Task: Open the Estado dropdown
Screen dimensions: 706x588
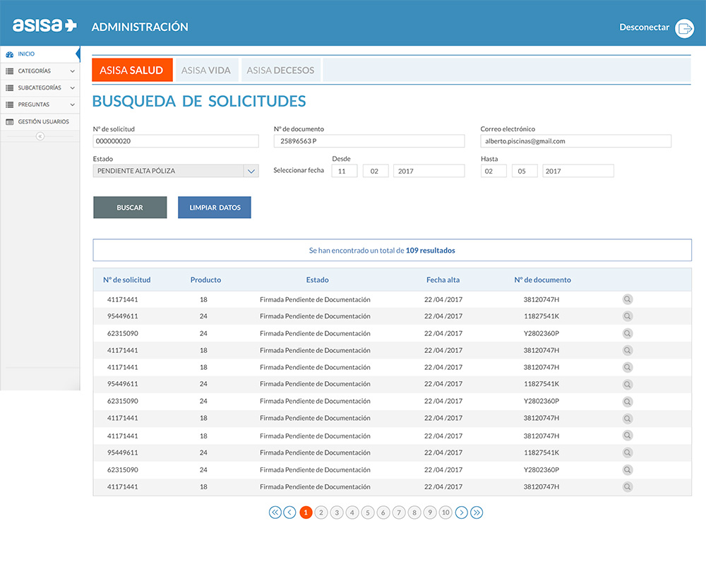Action: point(251,171)
